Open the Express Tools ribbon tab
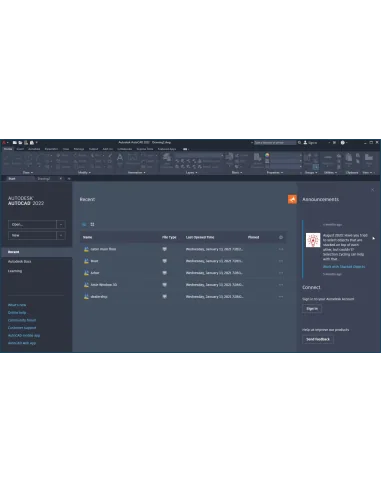381x492 pixels. (145, 149)
